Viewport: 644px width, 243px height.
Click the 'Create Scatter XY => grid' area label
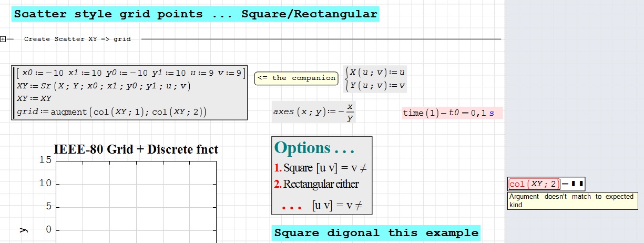click(x=77, y=39)
